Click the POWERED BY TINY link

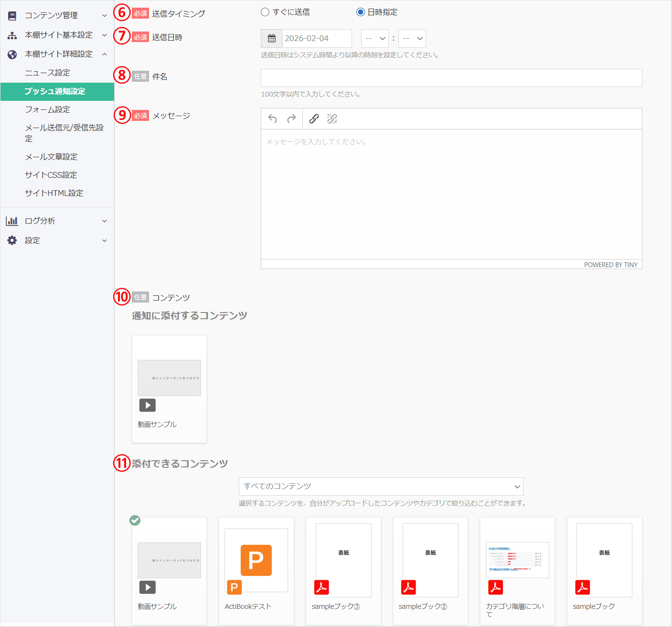[610, 265]
